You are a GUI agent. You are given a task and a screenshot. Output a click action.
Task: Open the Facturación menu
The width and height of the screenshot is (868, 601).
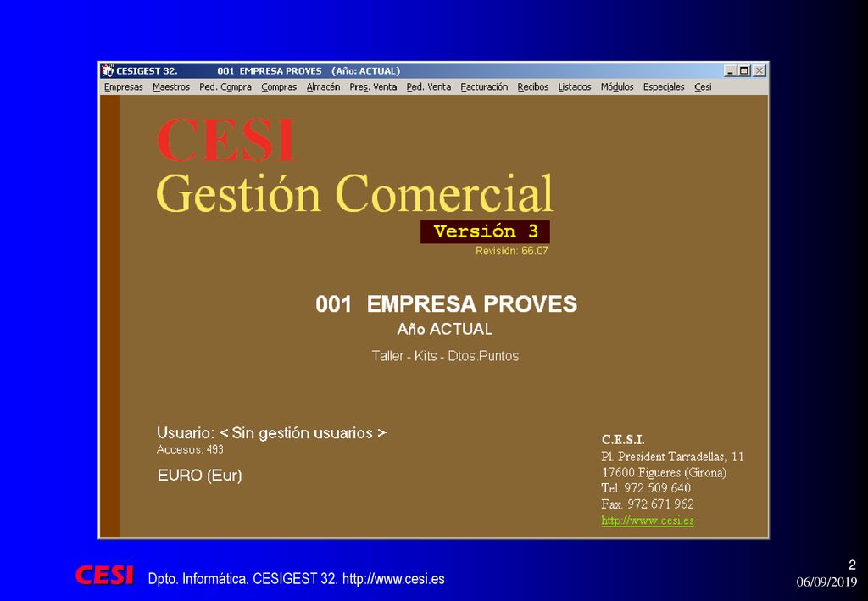click(484, 86)
